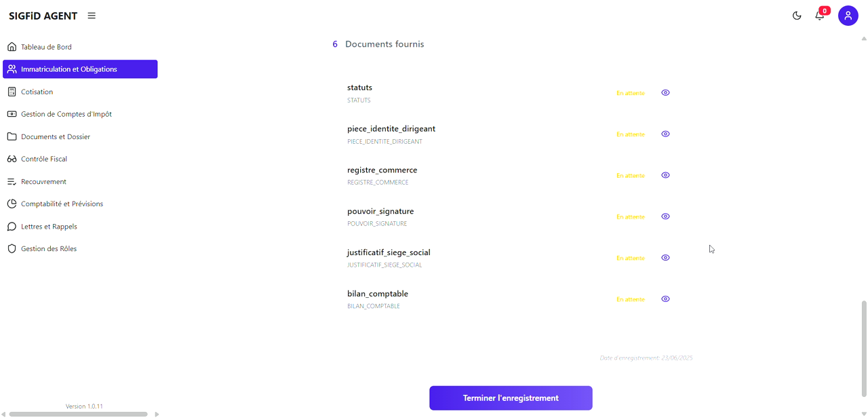This screenshot has height=418, width=868.
Task: Click the vertical page scrollbar
Action: click(x=863, y=348)
